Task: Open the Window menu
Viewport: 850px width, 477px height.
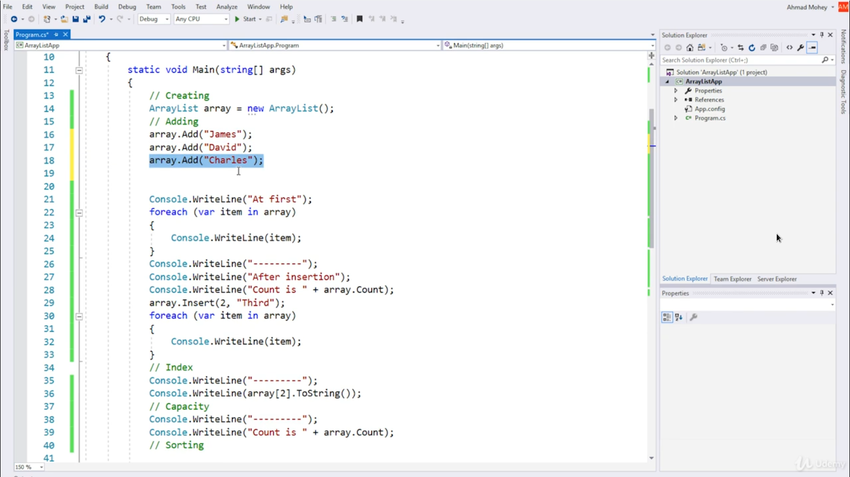Action: pos(259,7)
